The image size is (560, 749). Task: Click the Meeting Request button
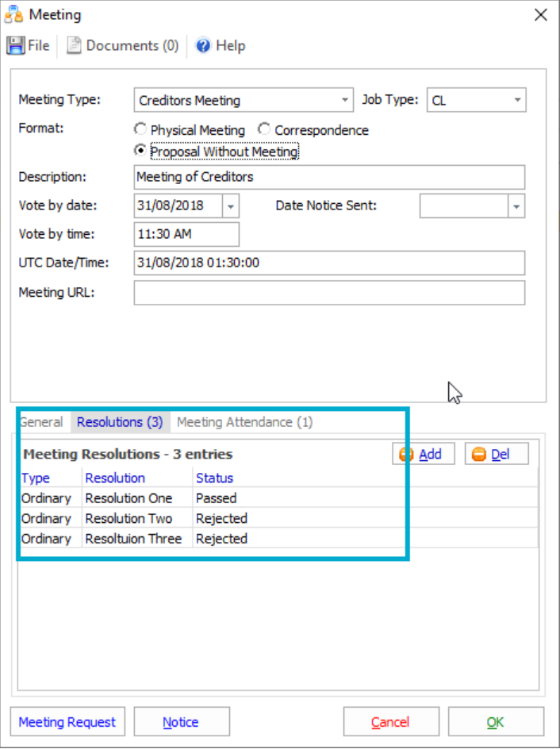pos(67,722)
